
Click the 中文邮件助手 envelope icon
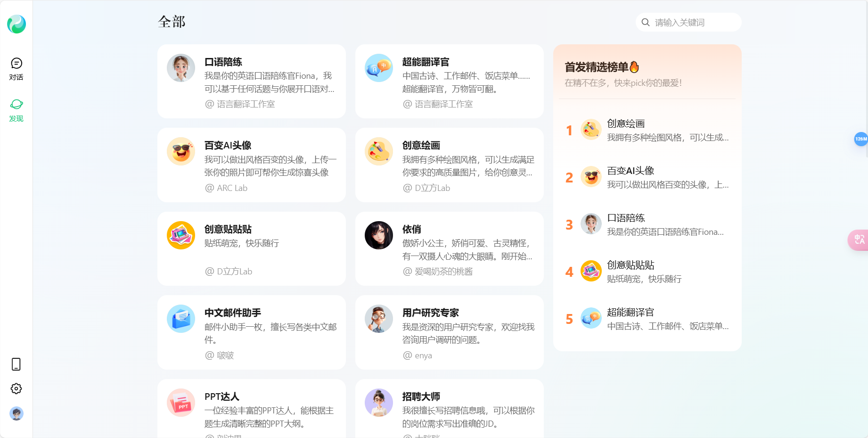[180, 319]
